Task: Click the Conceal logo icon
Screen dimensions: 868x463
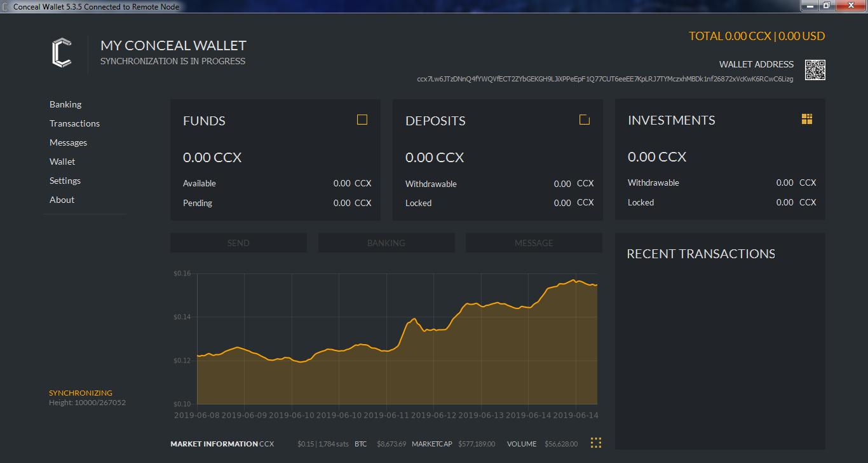Action: tap(62, 53)
